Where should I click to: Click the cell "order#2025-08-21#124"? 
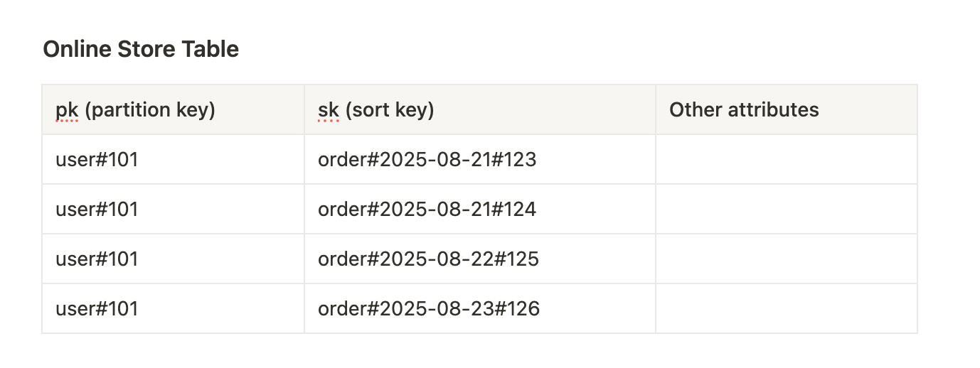point(480,209)
